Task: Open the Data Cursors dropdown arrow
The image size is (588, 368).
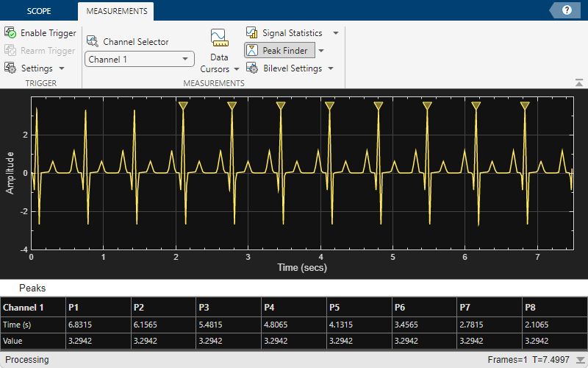Action: pyautogui.click(x=236, y=69)
